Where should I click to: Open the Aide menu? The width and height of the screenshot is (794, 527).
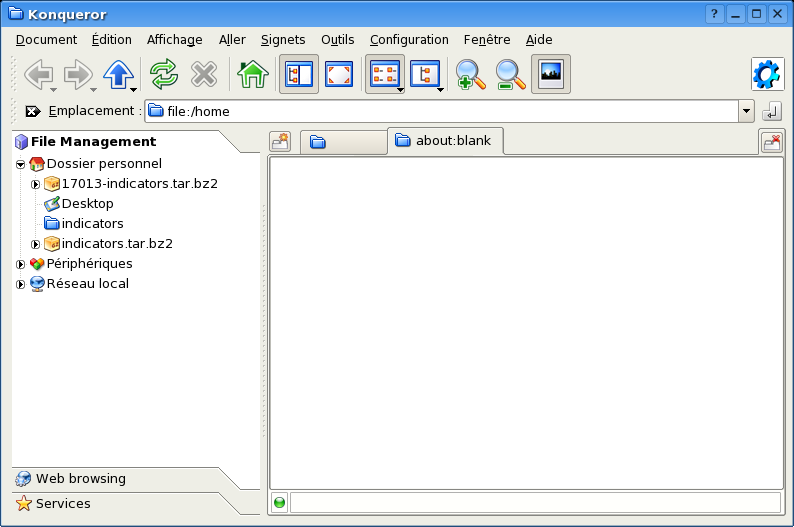coord(539,39)
